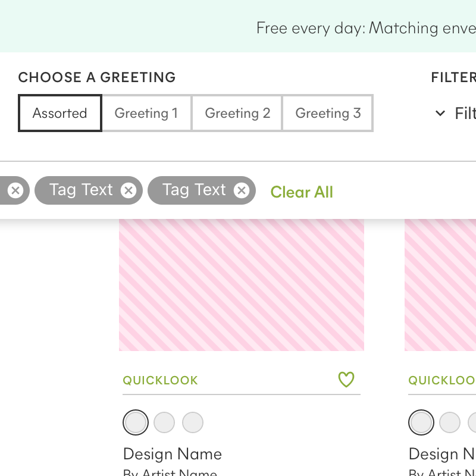Open Quicklook for the first design
The width and height of the screenshot is (476, 476).
point(160,380)
